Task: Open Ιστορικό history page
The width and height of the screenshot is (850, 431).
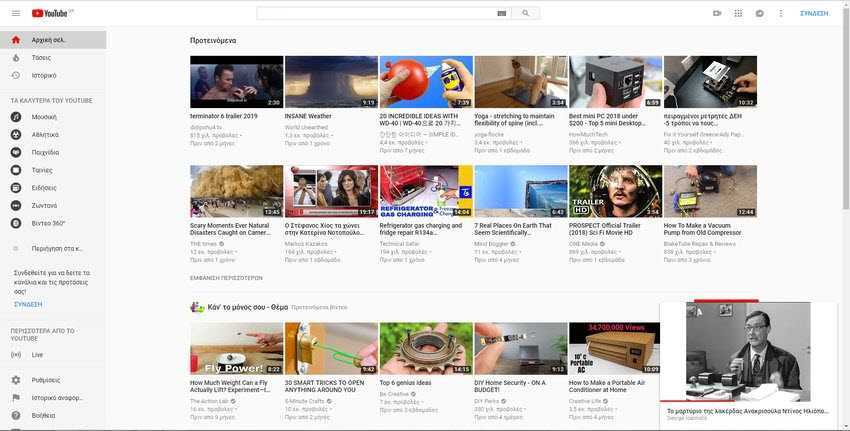Action: 44,75
